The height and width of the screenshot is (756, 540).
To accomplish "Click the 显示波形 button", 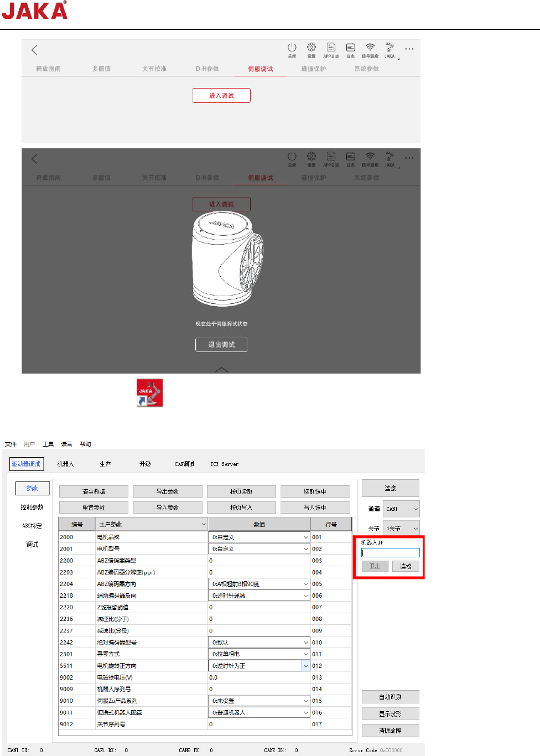I will click(391, 714).
